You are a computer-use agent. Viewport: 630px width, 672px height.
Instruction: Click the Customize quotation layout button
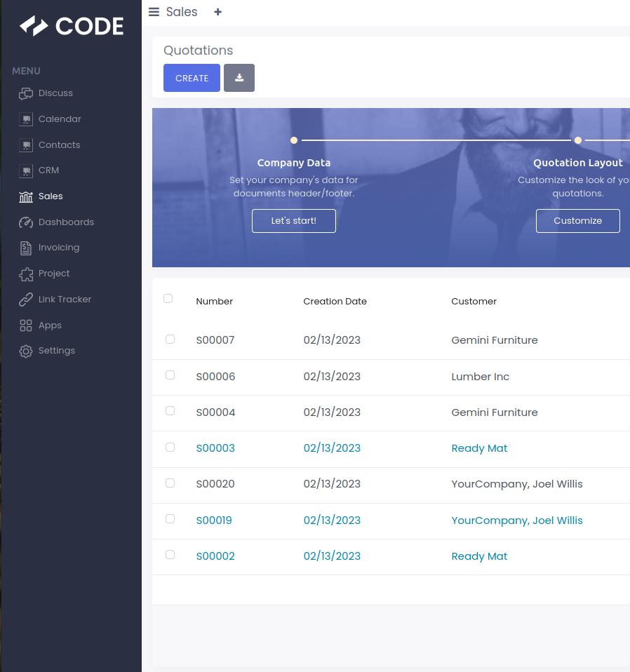577,221
